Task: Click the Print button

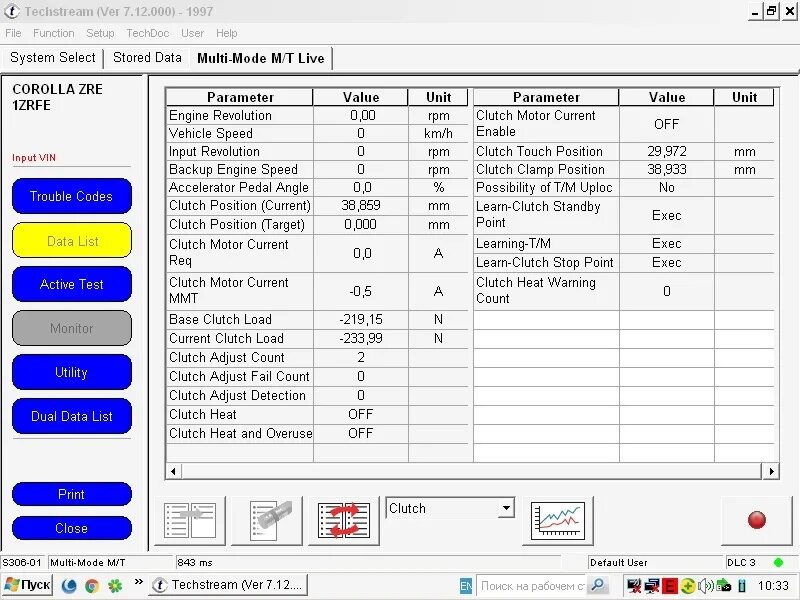Action: 71,494
